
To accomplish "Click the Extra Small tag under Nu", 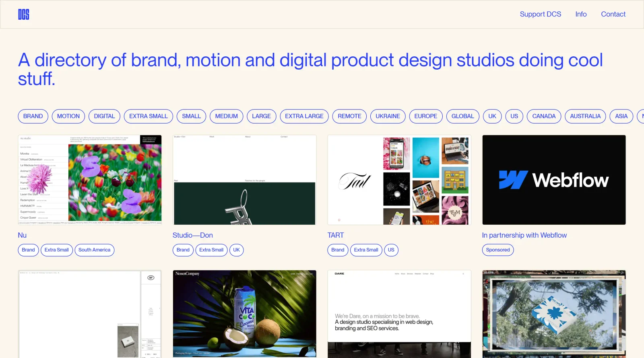I will point(56,250).
